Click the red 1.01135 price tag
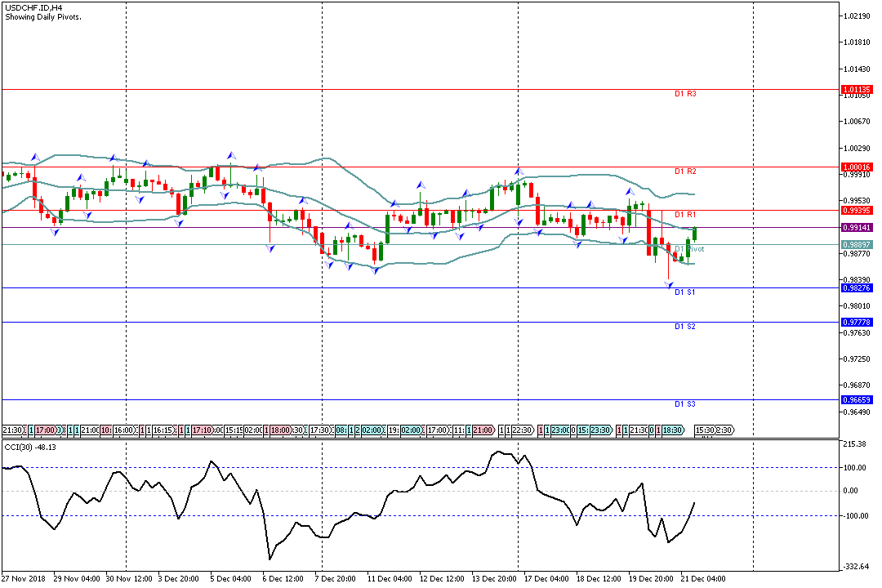 point(856,89)
